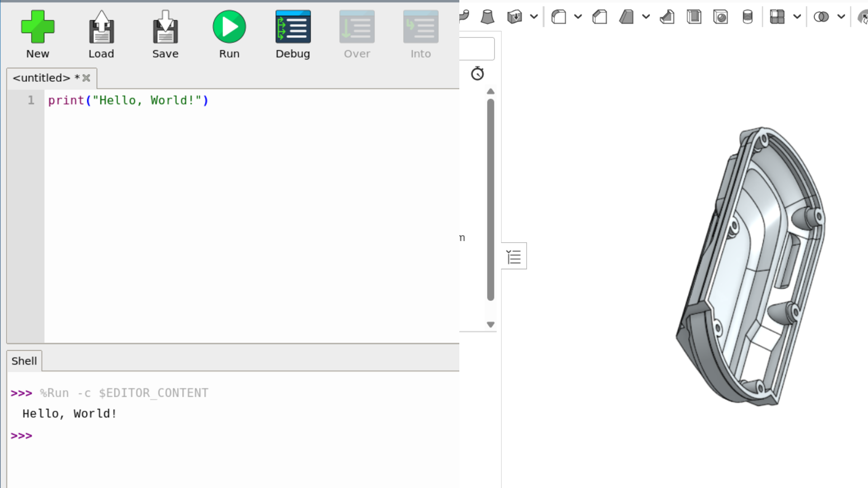
Task: Click the Load file icon
Action: [101, 27]
